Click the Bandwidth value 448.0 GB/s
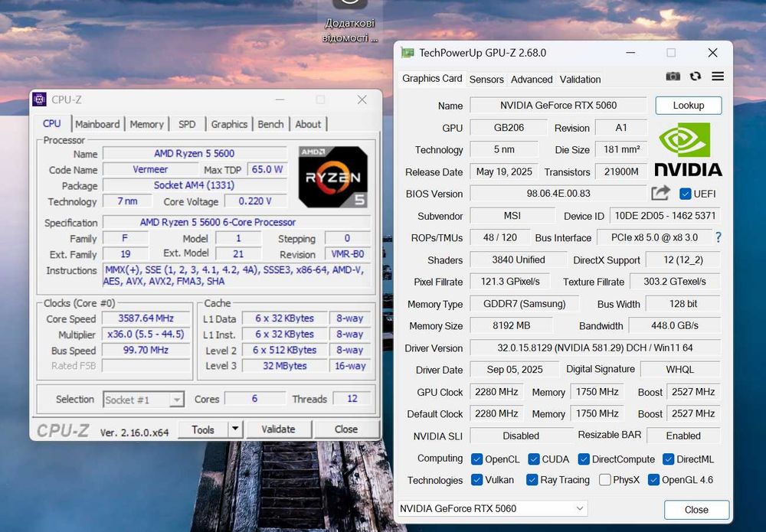This screenshot has height=532, width=766. coord(674,325)
